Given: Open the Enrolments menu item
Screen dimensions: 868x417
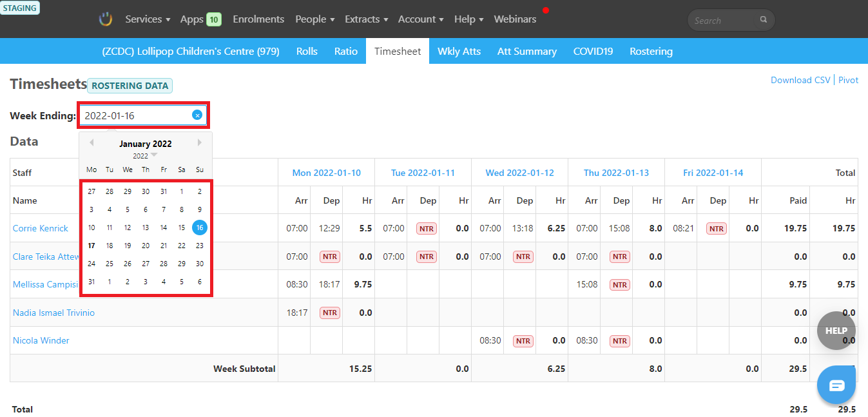Looking at the screenshot, I should point(258,19).
